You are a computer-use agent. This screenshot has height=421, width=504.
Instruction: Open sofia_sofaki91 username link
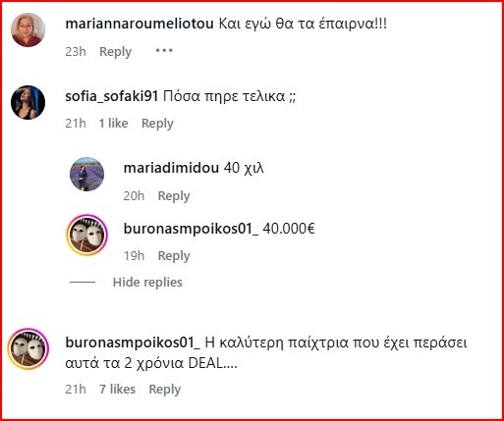coord(112,96)
